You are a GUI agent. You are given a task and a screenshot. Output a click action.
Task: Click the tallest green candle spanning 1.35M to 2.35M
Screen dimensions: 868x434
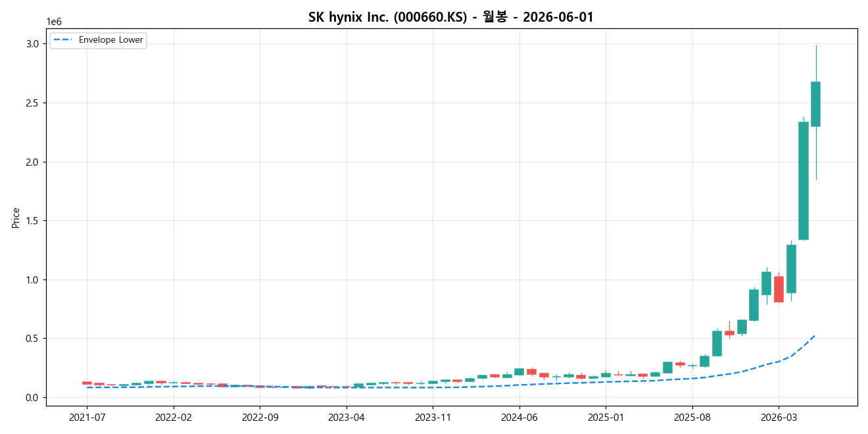coord(804,181)
